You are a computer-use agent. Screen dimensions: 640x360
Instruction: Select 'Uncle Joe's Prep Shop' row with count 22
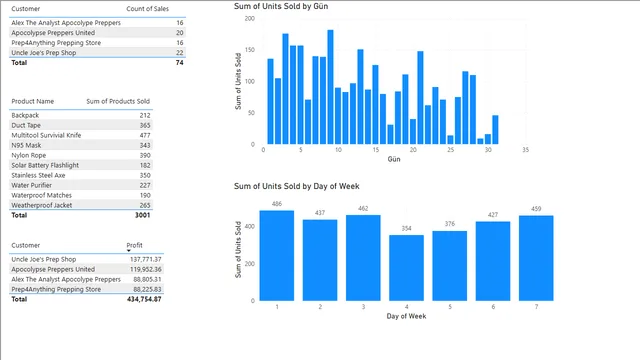pyautogui.click(x=97, y=53)
